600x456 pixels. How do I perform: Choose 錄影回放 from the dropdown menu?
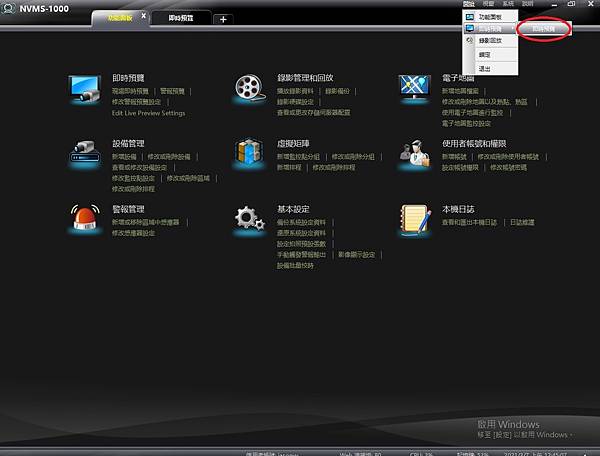(491, 41)
